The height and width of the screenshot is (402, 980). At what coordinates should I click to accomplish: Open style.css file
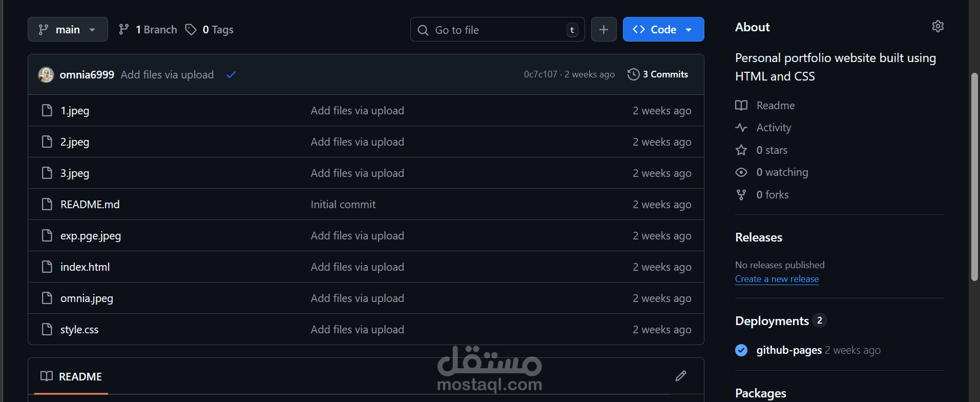[x=79, y=330]
